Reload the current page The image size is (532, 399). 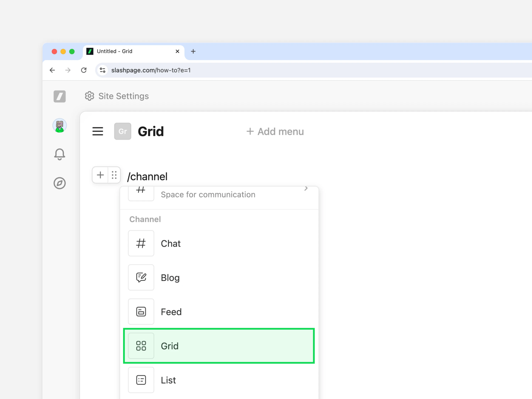click(84, 70)
